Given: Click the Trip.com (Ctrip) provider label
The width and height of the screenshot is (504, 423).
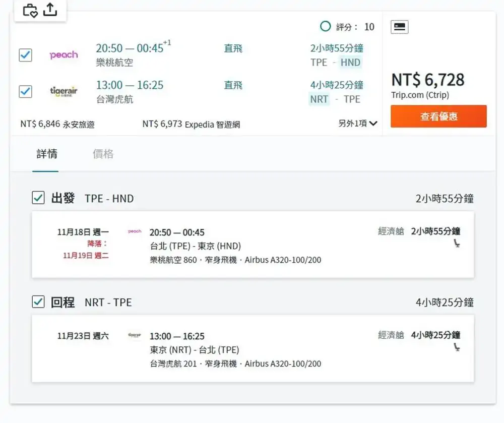Looking at the screenshot, I should (x=420, y=95).
